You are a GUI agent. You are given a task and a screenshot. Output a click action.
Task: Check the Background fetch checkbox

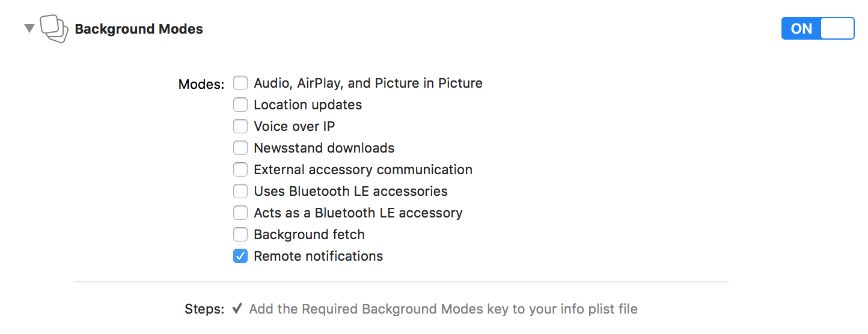tap(240, 234)
